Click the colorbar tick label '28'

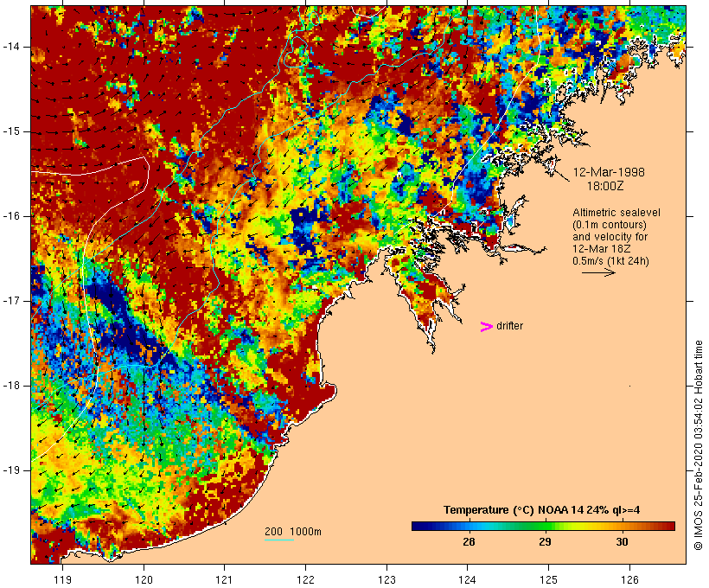pos(469,542)
